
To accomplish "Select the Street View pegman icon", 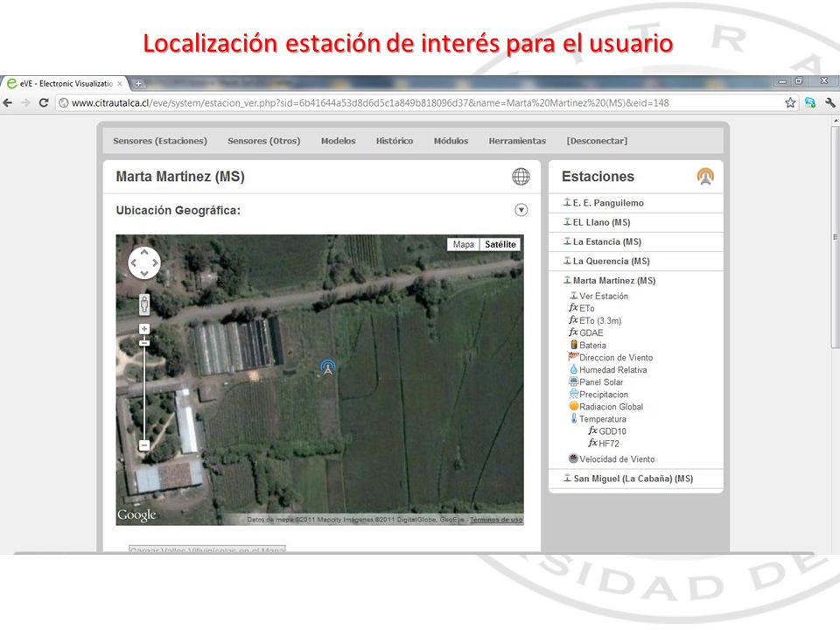I will click(144, 304).
